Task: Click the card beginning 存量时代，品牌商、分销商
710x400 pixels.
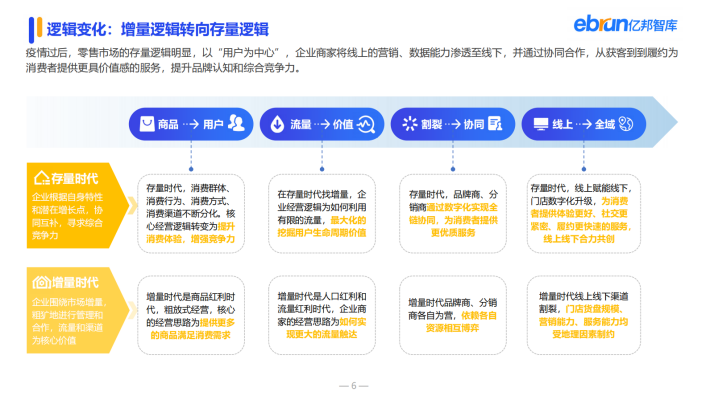Action: coord(453,213)
